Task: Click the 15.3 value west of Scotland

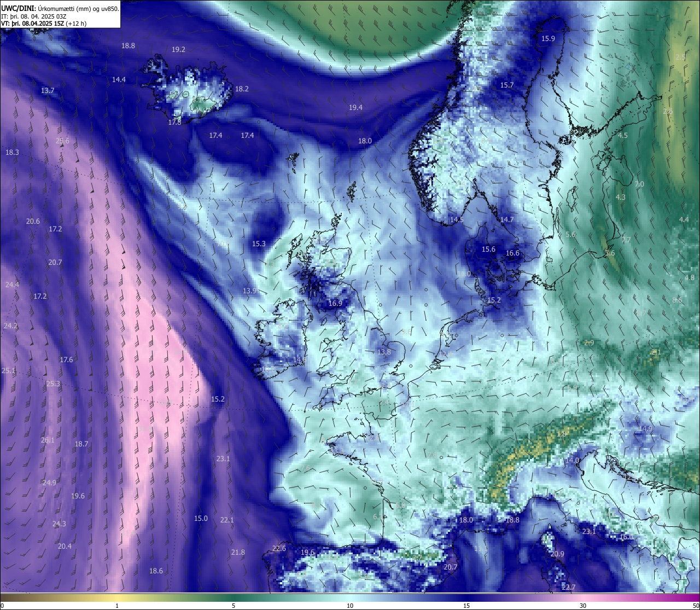Action: tap(259, 243)
